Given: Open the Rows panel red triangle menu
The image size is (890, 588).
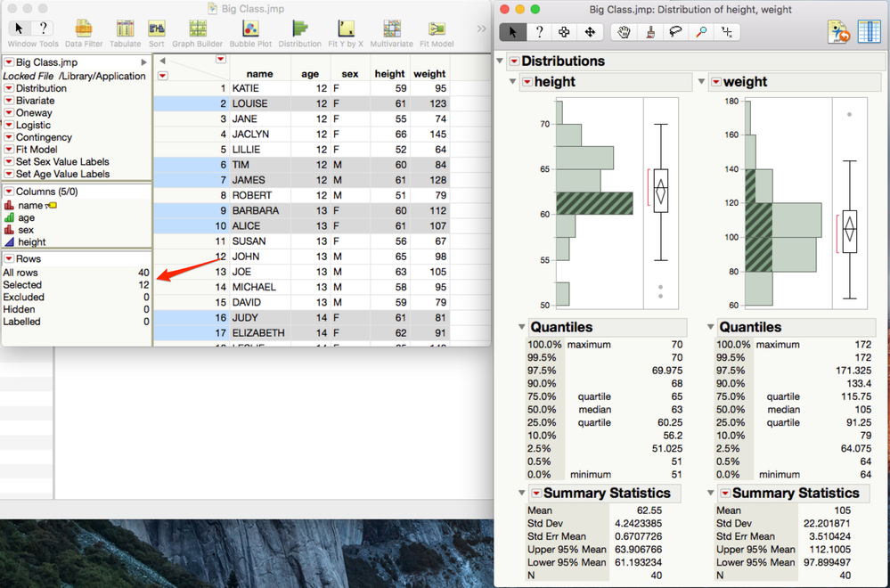Looking at the screenshot, I should tap(9, 259).
